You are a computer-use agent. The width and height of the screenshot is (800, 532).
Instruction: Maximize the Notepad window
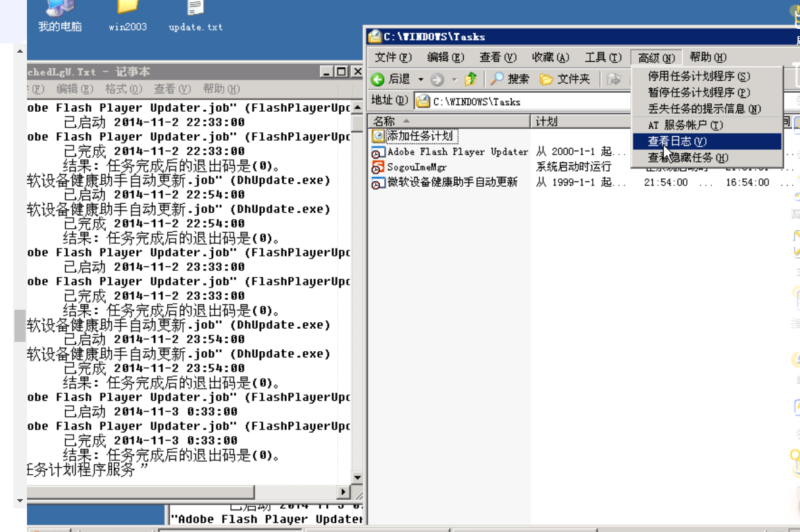pyautogui.click(x=341, y=72)
